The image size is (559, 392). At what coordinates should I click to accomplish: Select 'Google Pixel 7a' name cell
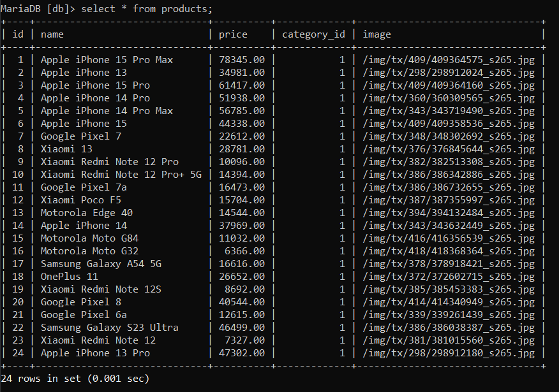(84, 187)
